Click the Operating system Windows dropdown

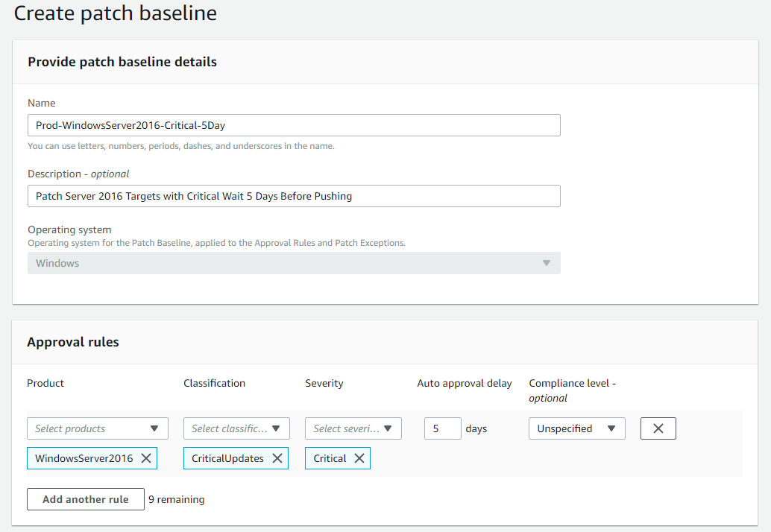(x=294, y=263)
